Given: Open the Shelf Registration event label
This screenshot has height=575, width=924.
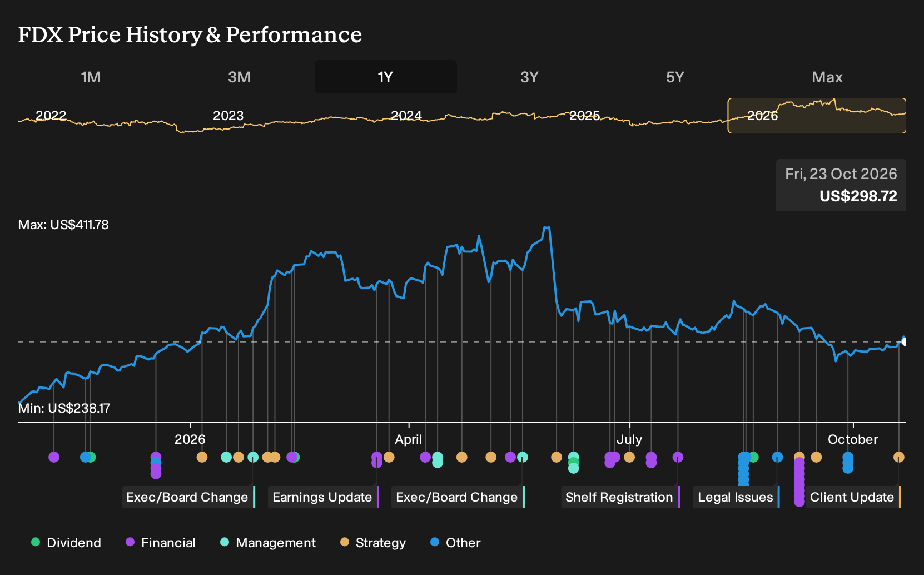Looking at the screenshot, I should (x=620, y=497).
